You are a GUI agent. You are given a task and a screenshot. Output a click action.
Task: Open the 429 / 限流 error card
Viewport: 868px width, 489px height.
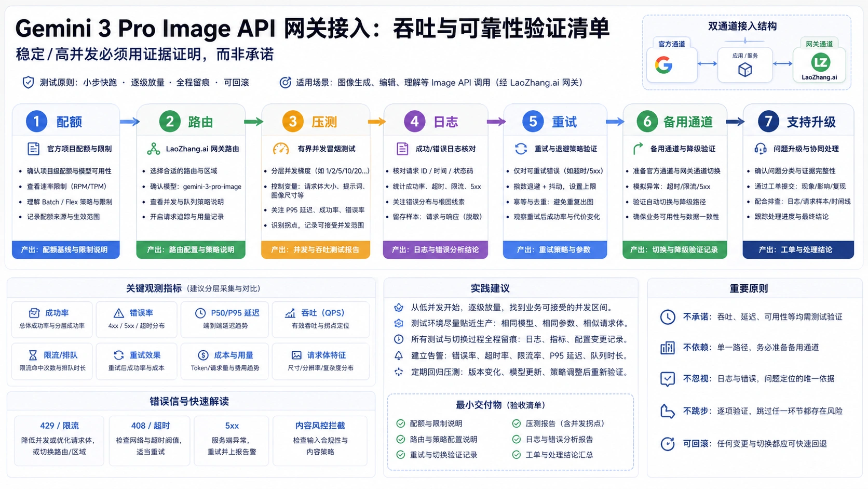[59, 441]
